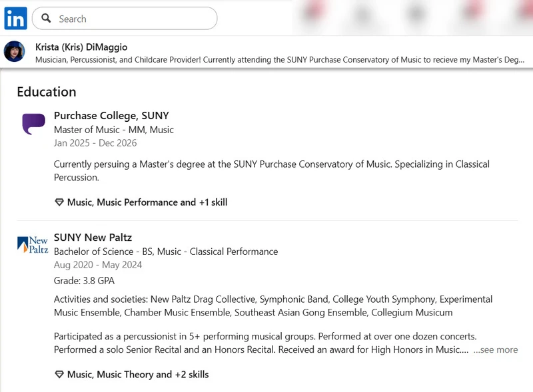533x392 pixels.
Task: Click the Purchase College purple logo
Action: point(34,124)
